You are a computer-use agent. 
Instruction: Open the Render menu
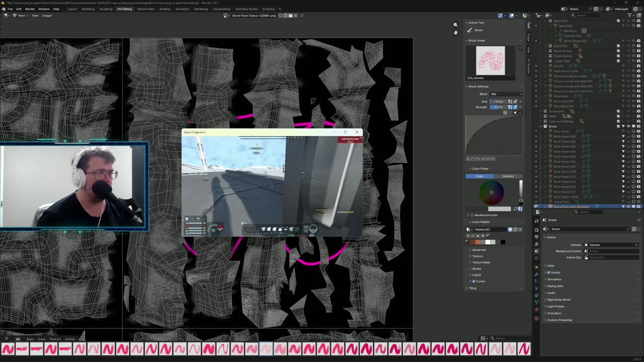coord(30,9)
